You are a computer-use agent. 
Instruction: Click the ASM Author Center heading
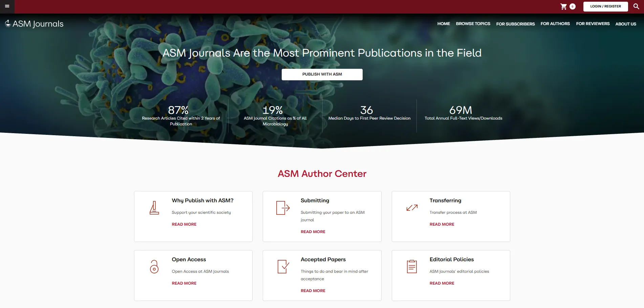tap(322, 174)
